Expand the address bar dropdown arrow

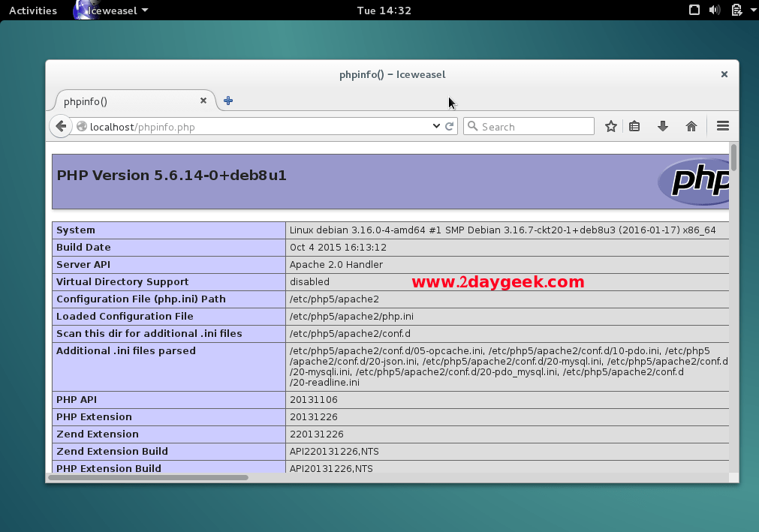(x=435, y=126)
